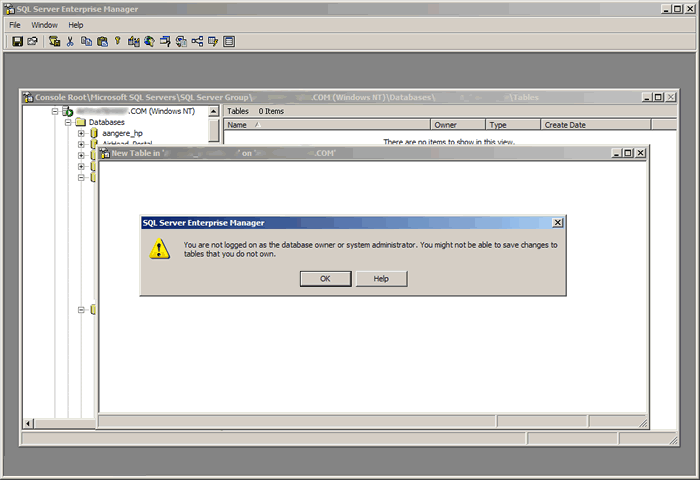The image size is (700, 480).
Task: Click the Cut scissors toolbar icon
Action: tap(70, 42)
